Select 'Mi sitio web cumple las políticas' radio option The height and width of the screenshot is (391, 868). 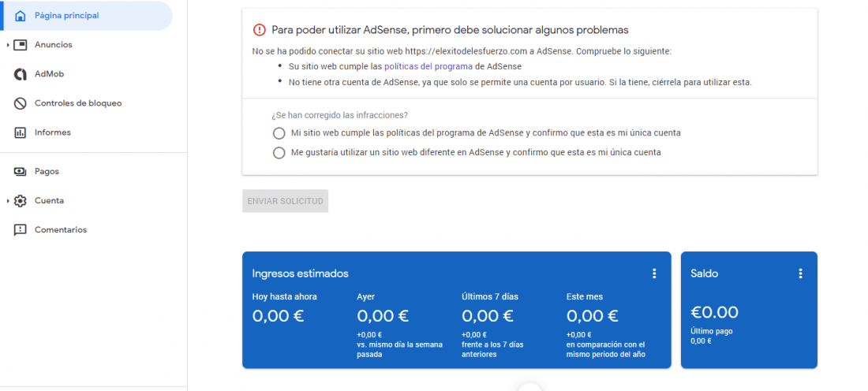279,133
